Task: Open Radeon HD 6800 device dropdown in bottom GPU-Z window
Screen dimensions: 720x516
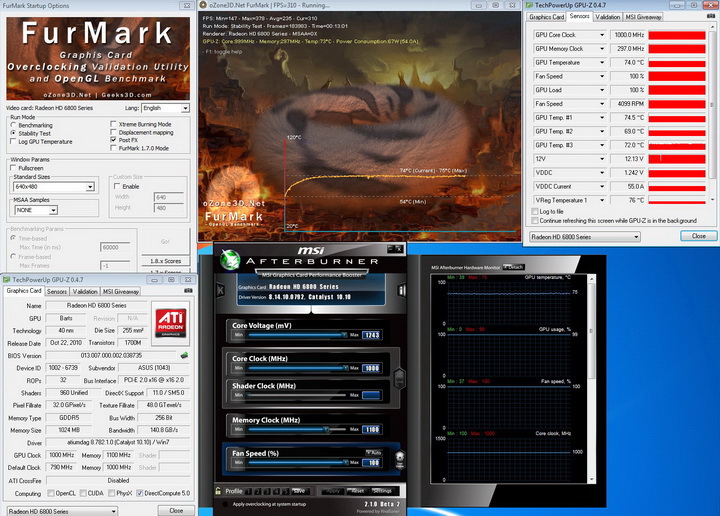Action: [62, 511]
